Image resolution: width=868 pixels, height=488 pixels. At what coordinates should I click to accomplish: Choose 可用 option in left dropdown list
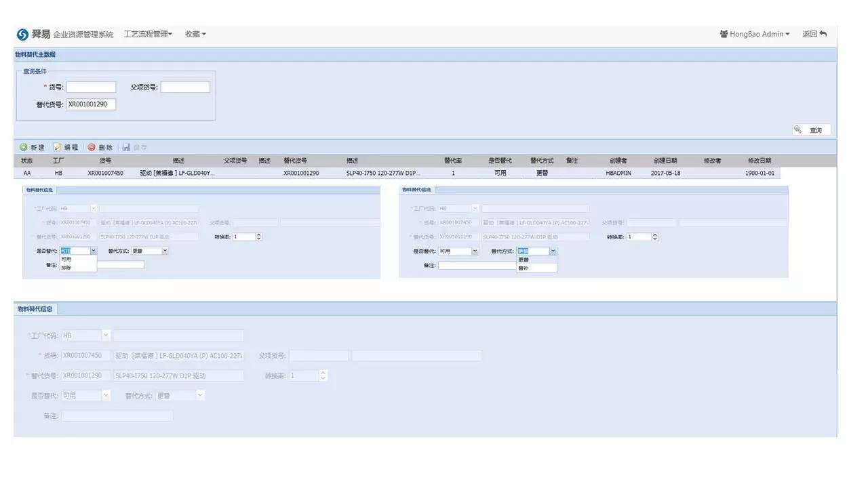pos(66,260)
